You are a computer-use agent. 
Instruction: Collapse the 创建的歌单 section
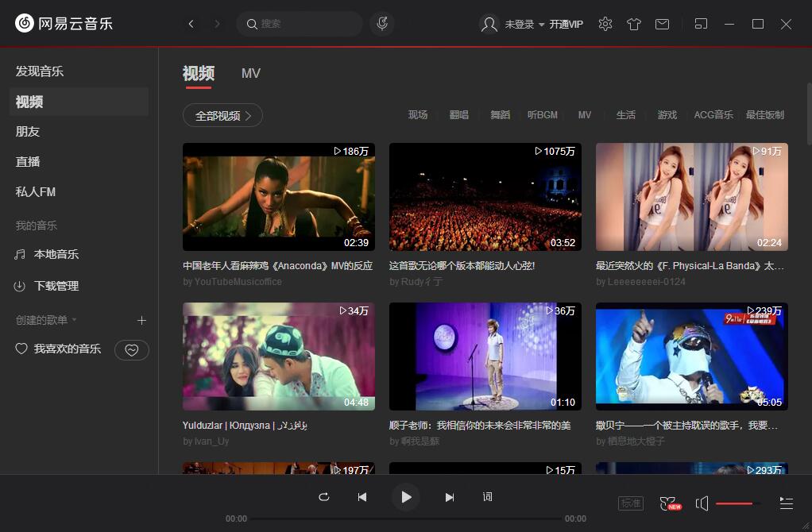click(46, 320)
